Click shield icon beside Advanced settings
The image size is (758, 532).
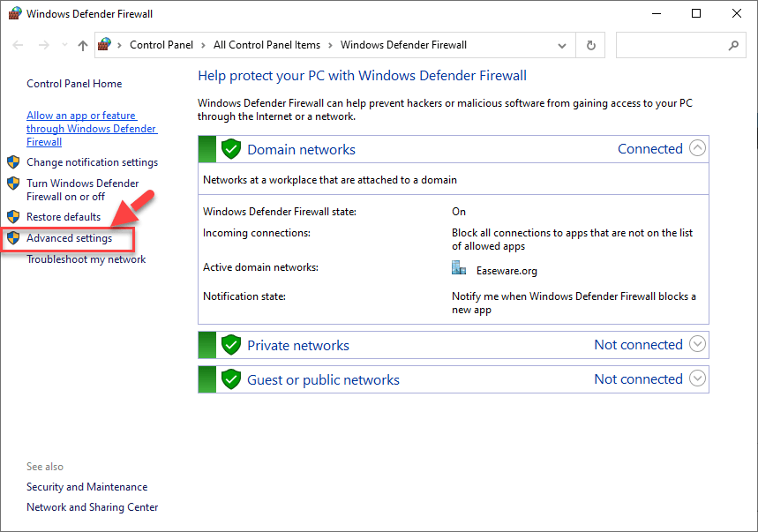pyautogui.click(x=13, y=237)
